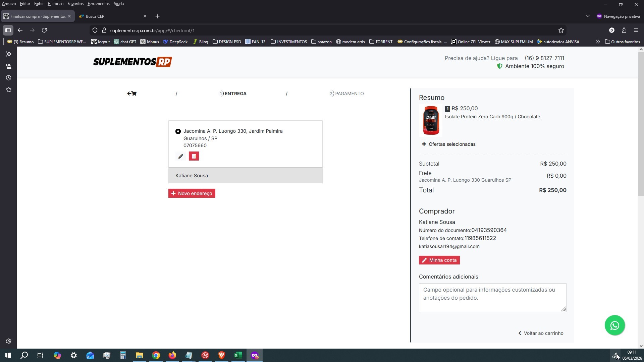Delete address with red trash icon
The width and height of the screenshot is (644, 362).
[x=194, y=156]
